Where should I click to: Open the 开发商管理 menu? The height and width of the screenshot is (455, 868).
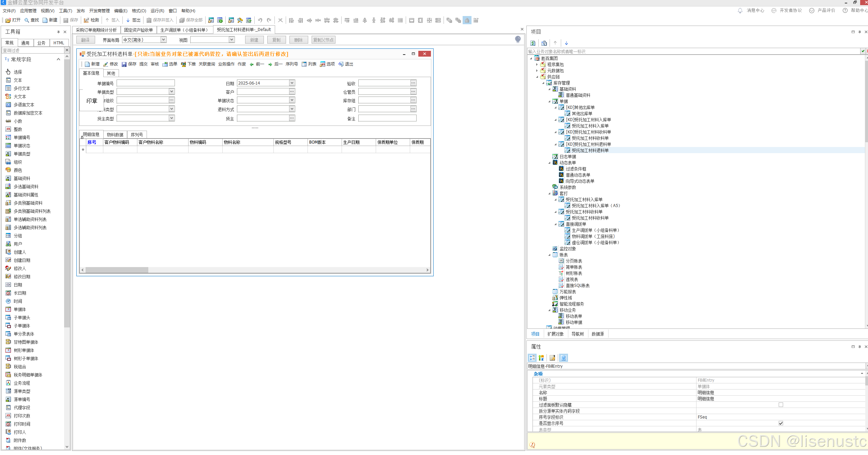pos(99,11)
